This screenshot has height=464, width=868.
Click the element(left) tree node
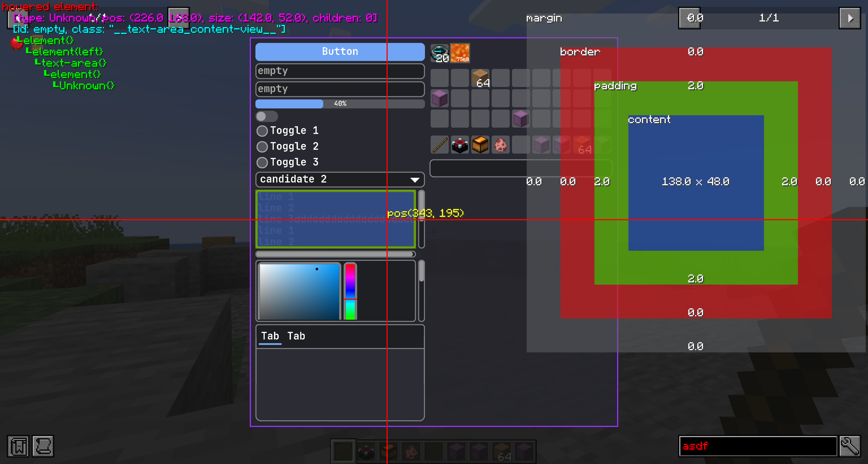click(x=67, y=52)
